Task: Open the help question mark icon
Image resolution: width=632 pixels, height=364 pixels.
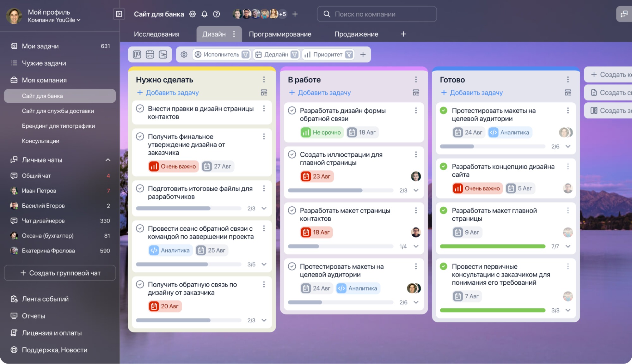Action: pyautogui.click(x=216, y=14)
